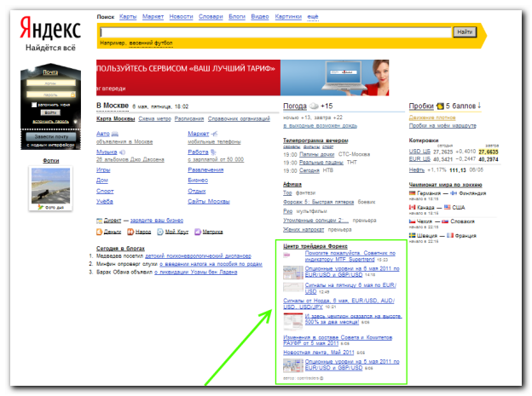Click the Czech flag icon
Image resolution: width=532 pixels, height=396 pixels.
[x=413, y=221]
